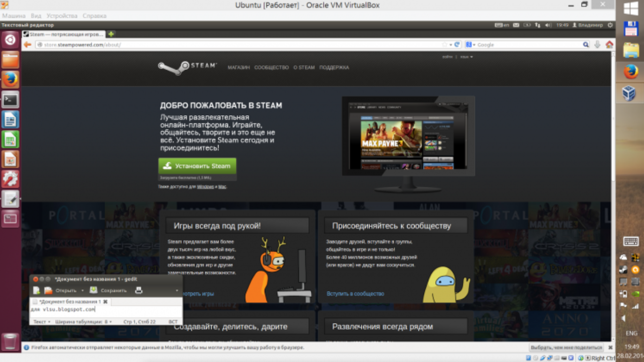Open the Text syntax dropdown in gedit

tap(41, 322)
